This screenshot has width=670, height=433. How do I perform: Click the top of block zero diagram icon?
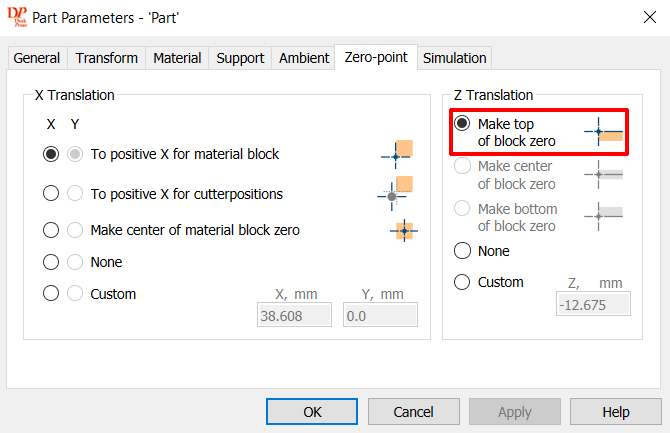pos(603,132)
